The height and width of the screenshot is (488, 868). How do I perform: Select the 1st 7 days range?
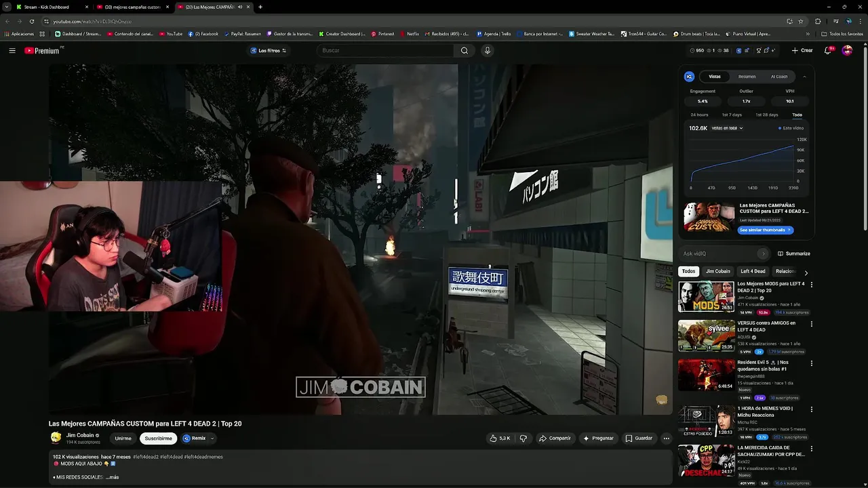[x=732, y=115]
